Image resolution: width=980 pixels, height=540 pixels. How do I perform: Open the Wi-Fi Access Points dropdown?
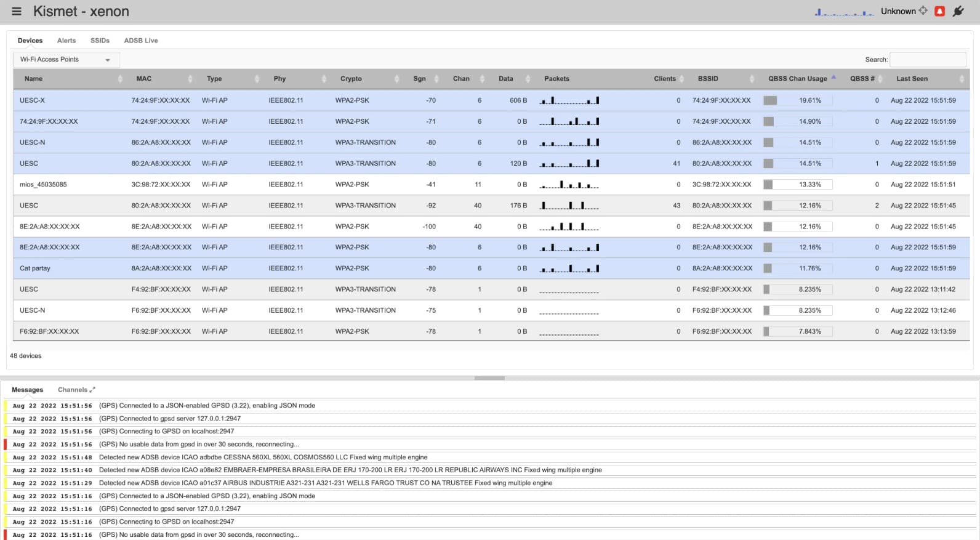[66, 60]
